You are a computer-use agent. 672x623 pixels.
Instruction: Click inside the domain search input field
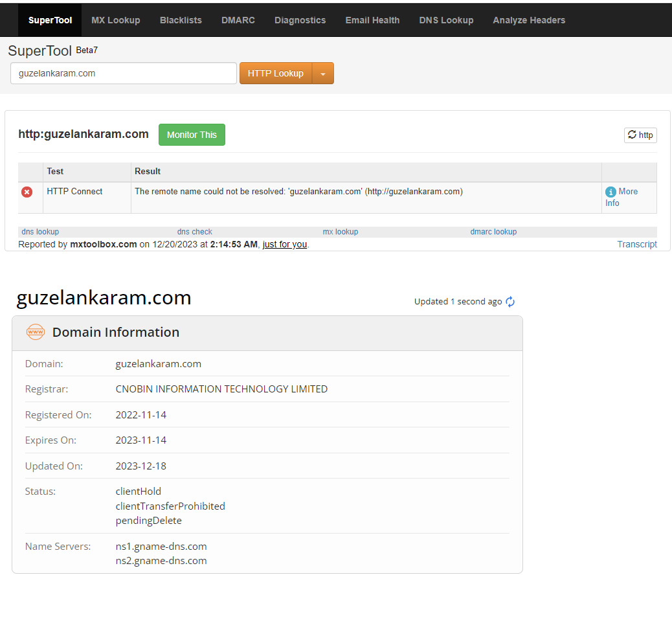(123, 73)
